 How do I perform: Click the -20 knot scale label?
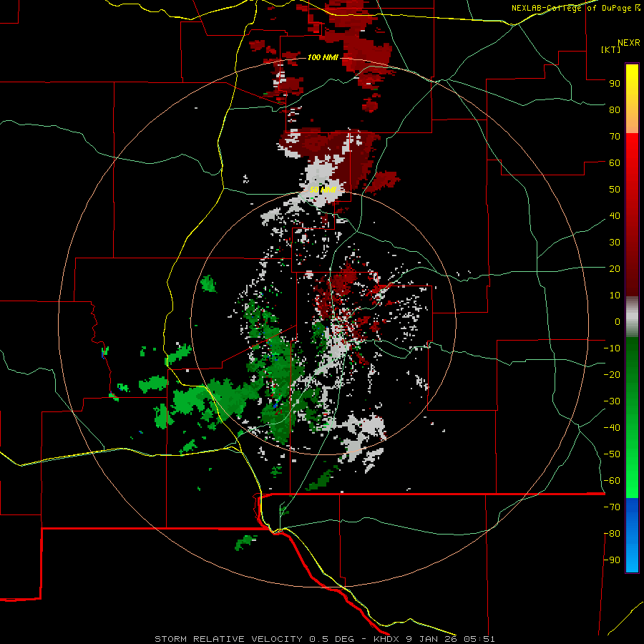[x=612, y=374]
